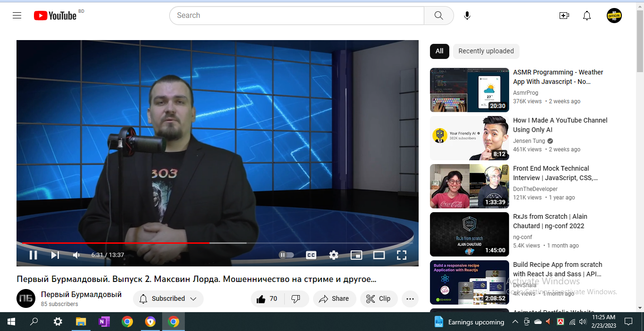Screen dimensions: 644x331
Task: Click the video title text
Action: coord(197,279)
